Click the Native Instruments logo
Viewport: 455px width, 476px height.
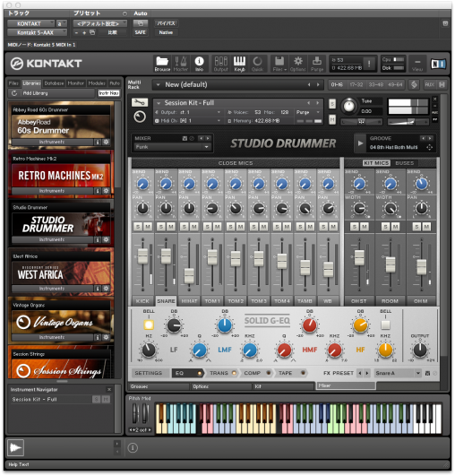pos(438,64)
